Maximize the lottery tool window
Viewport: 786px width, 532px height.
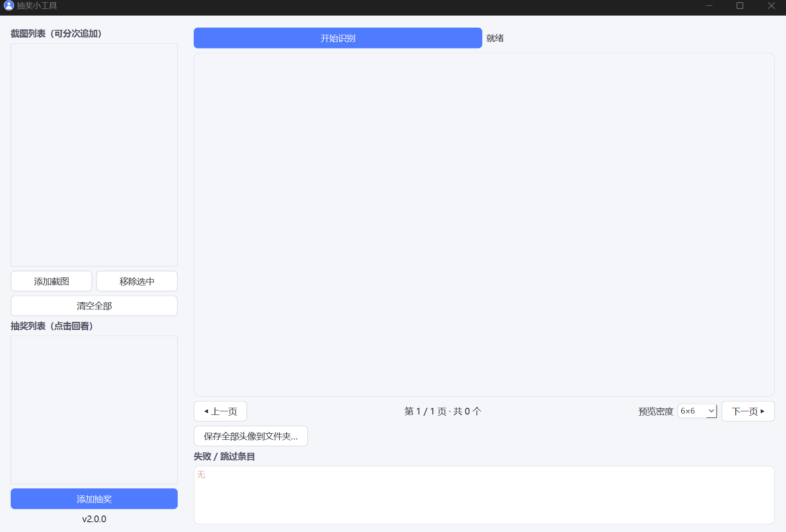click(x=740, y=6)
